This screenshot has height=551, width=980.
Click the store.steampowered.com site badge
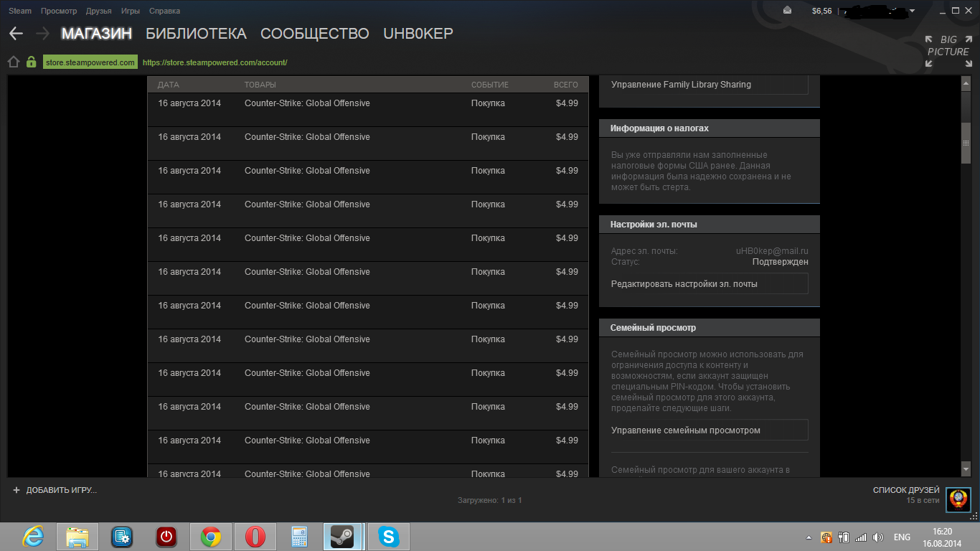(x=90, y=62)
